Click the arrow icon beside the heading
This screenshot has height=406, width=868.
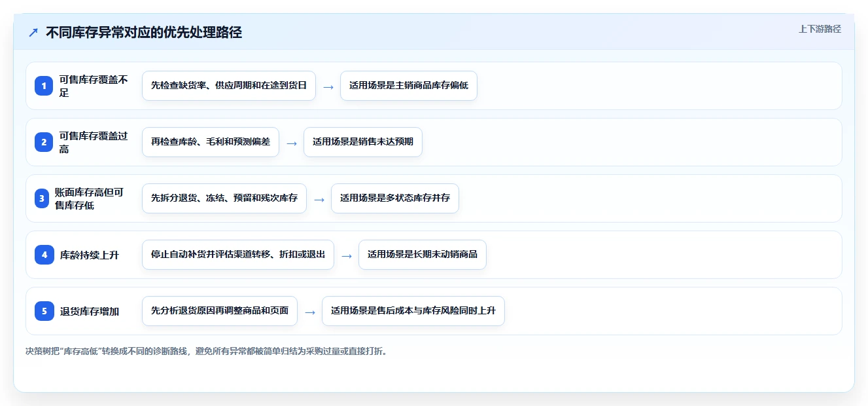[33, 32]
